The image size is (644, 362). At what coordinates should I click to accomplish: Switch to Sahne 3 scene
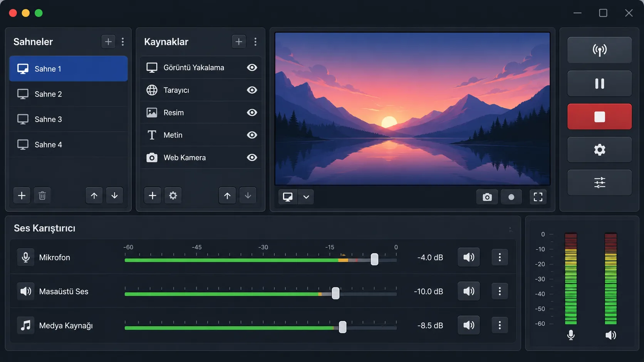[68, 119]
